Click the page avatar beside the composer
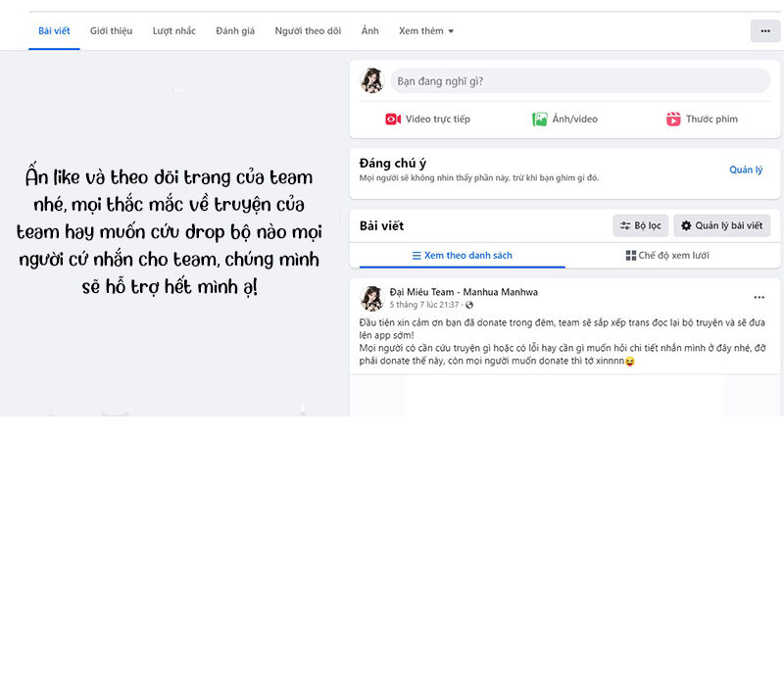784x686 pixels. [372, 80]
